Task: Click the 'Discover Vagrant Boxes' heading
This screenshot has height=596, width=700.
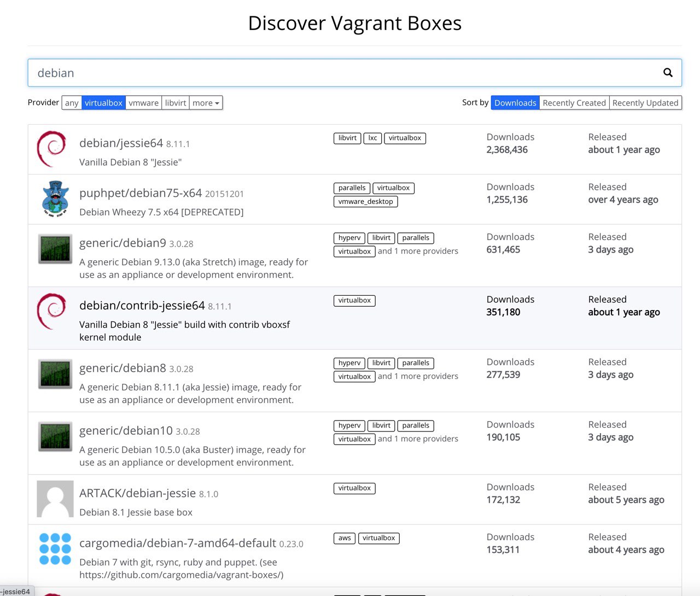Action: pos(355,24)
